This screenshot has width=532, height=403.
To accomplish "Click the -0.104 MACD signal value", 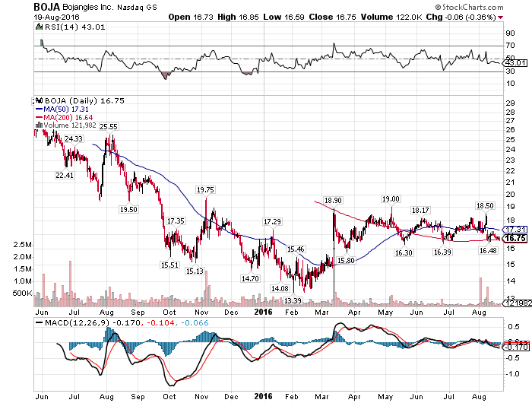I will click(x=160, y=323).
